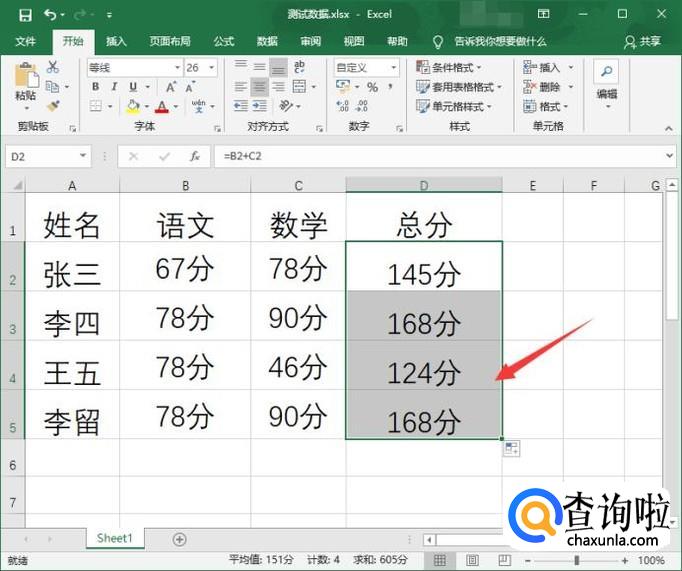
Task: Open the 文件 File menu
Action: point(25,41)
